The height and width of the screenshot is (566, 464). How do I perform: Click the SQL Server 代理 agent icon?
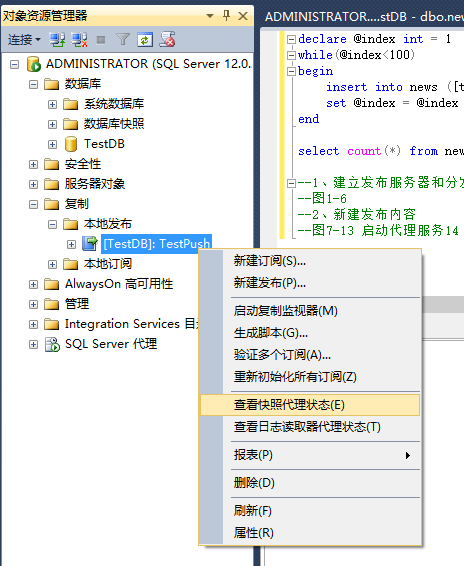52,344
